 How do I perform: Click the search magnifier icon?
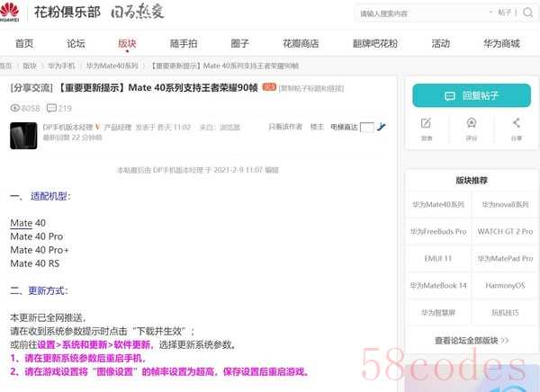coord(527,13)
